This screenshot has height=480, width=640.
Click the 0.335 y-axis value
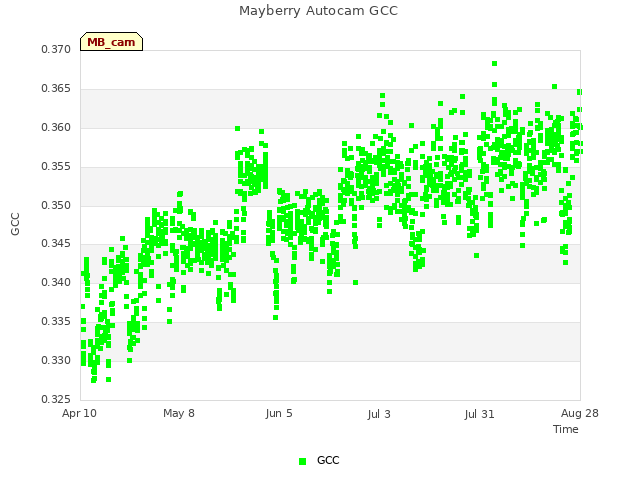click(56, 322)
